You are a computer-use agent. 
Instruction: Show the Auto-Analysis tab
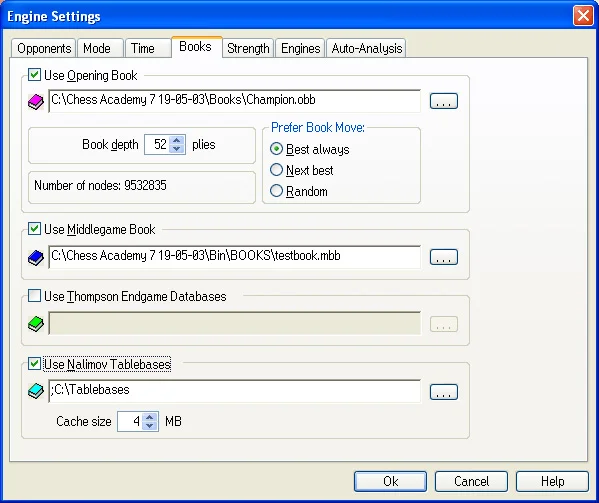coord(366,49)
